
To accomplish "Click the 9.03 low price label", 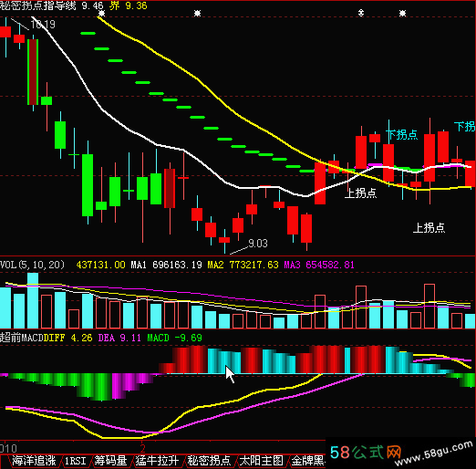I will [x=258, y=244].
